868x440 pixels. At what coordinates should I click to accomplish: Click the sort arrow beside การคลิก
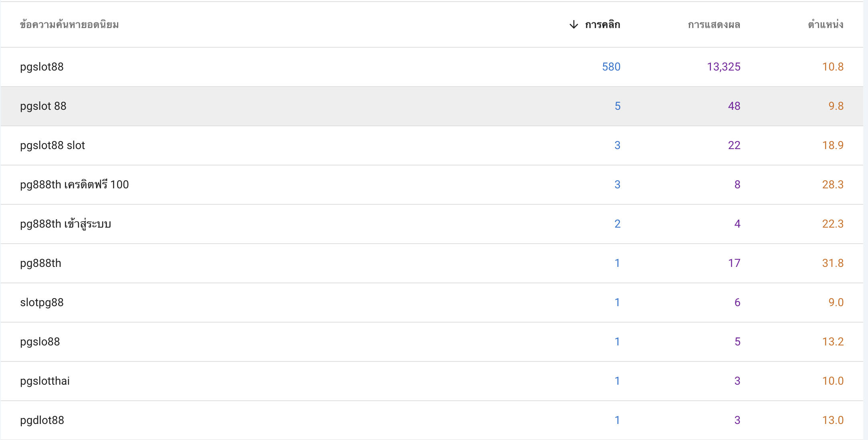point(573,24)
